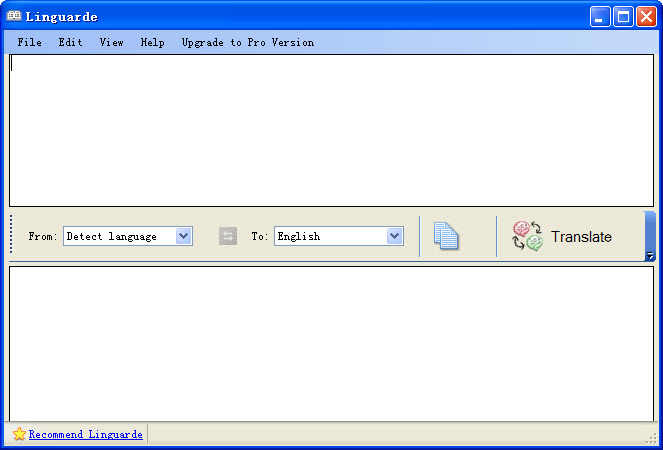The image size is (663, 450).
Task: Open toolbar options overflow arrow
Action: coord(650,255)
